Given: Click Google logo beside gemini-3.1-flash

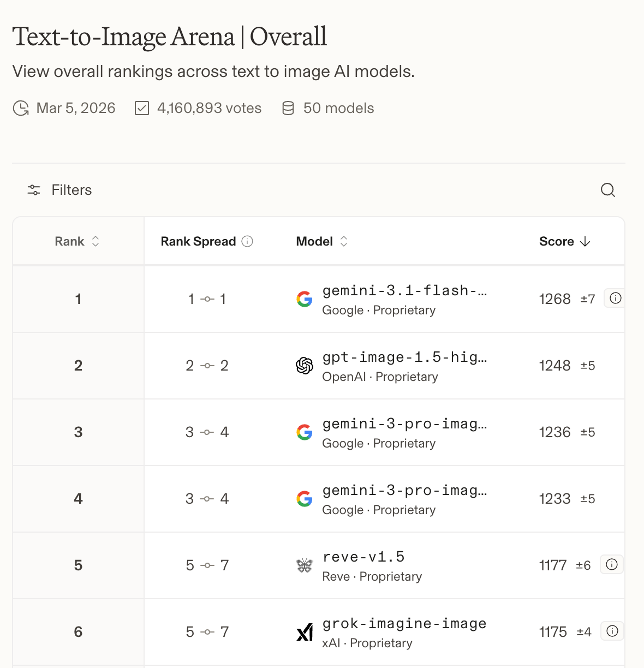Looking at the screenshot, I should click(x=305, y=299).
